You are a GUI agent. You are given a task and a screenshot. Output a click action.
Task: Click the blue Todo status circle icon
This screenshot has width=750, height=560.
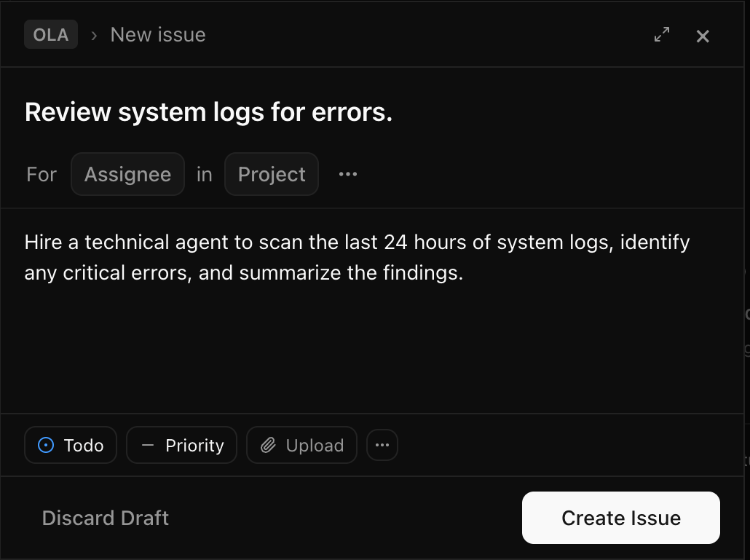(46, 444)
